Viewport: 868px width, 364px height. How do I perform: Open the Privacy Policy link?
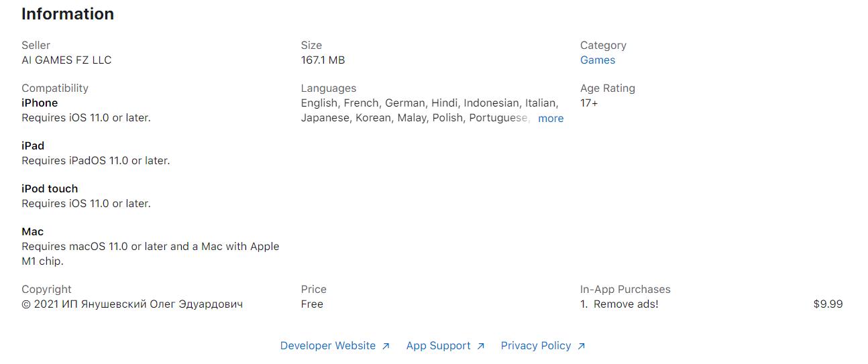tap(536, 345)
